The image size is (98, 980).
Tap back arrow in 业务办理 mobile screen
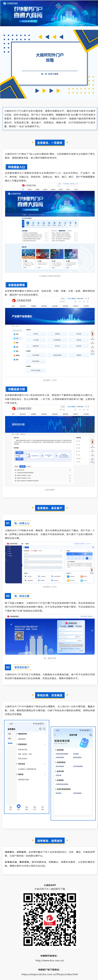click(55, 735)
